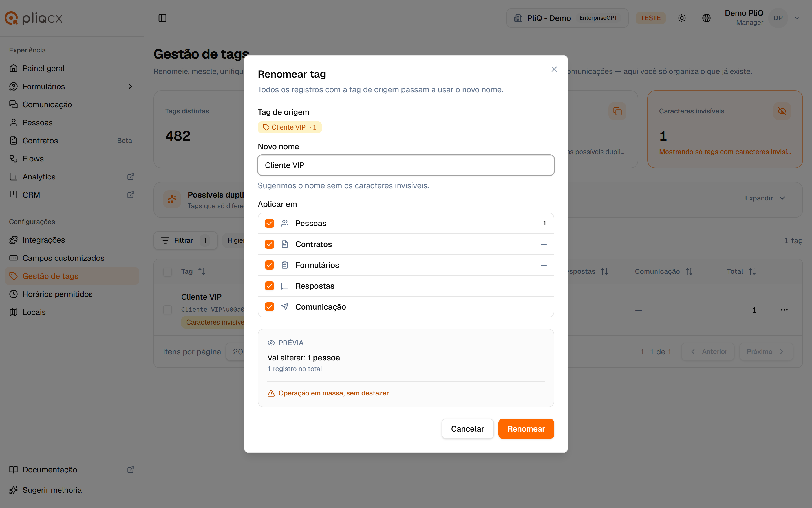812x508 pixels.
Task: Click the Cliente VIP origin tag chip
Action: pos(290,127)
